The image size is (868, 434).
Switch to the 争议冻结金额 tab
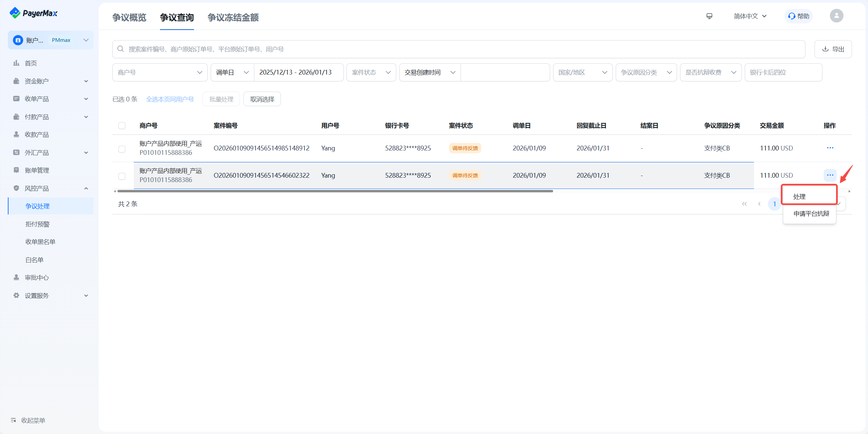[233, 17]
